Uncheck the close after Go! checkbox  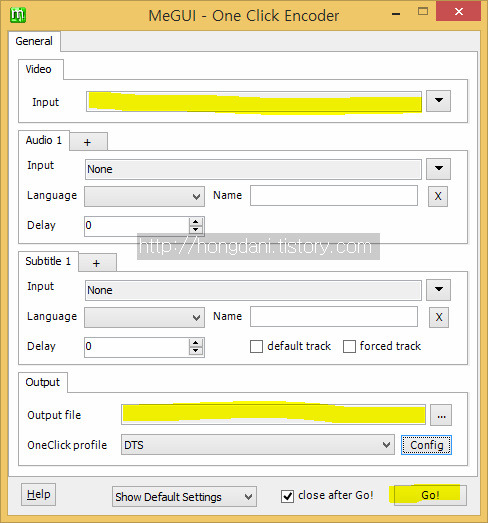287,496
